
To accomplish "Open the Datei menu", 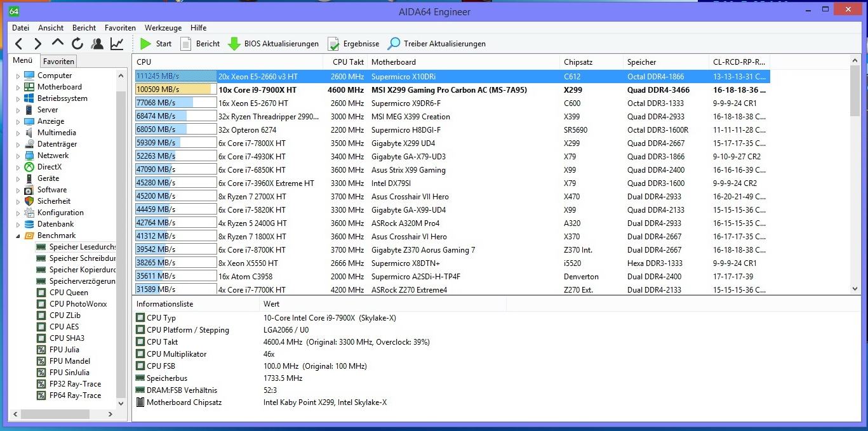I will pos(20,28).
